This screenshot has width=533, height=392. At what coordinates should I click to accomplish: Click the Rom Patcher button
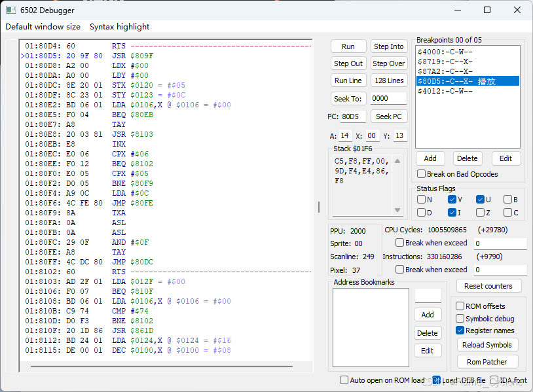tap(487, 362)
